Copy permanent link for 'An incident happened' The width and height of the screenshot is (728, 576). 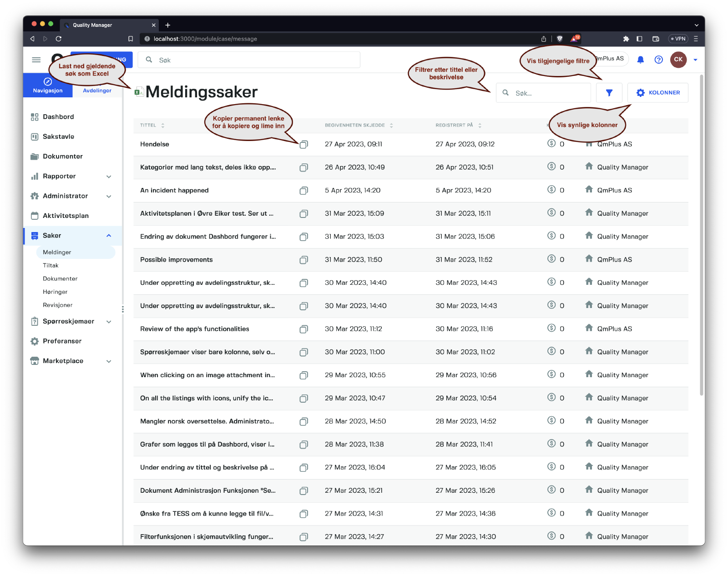point(303,191)
